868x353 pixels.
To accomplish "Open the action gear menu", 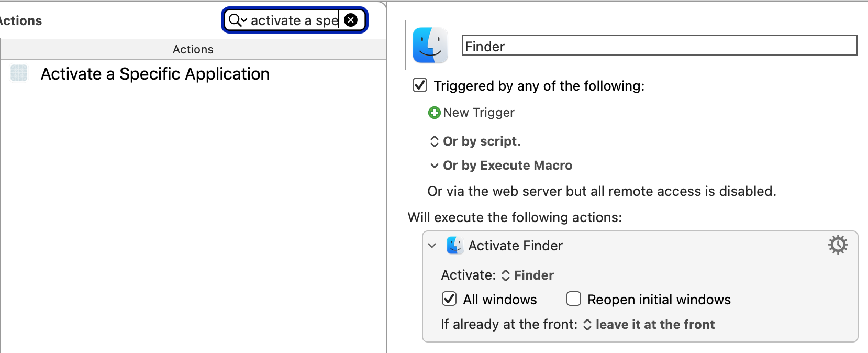I will (x=838, y=245).
